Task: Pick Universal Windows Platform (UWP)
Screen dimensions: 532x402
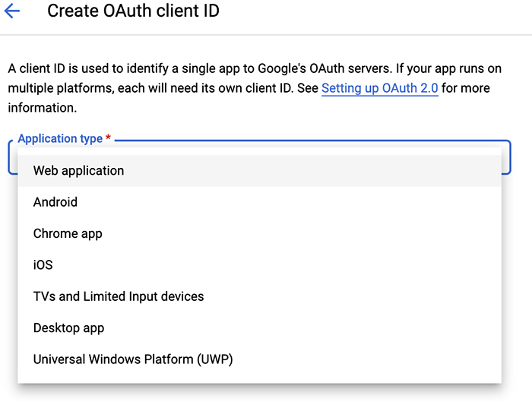Action: click(x=260, y=359)
